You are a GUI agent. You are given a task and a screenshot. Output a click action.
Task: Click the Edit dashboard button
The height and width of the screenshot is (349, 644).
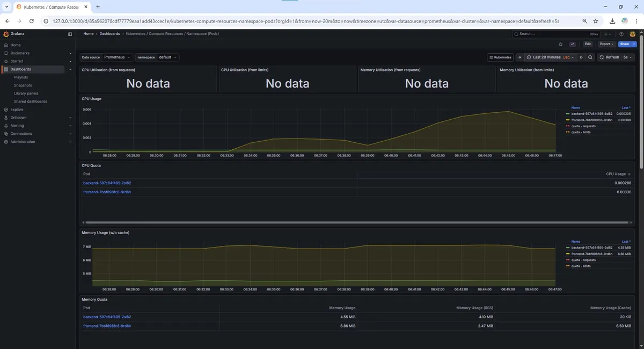588,44
